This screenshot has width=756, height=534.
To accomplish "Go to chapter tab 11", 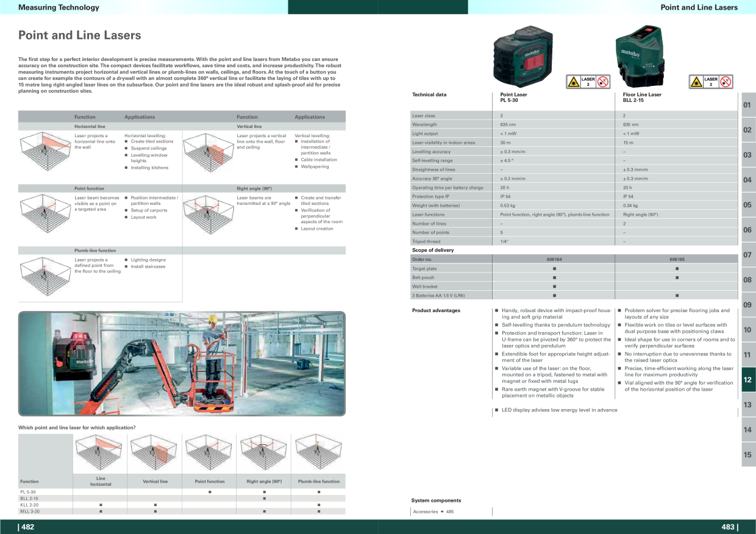I will point(747,355).
